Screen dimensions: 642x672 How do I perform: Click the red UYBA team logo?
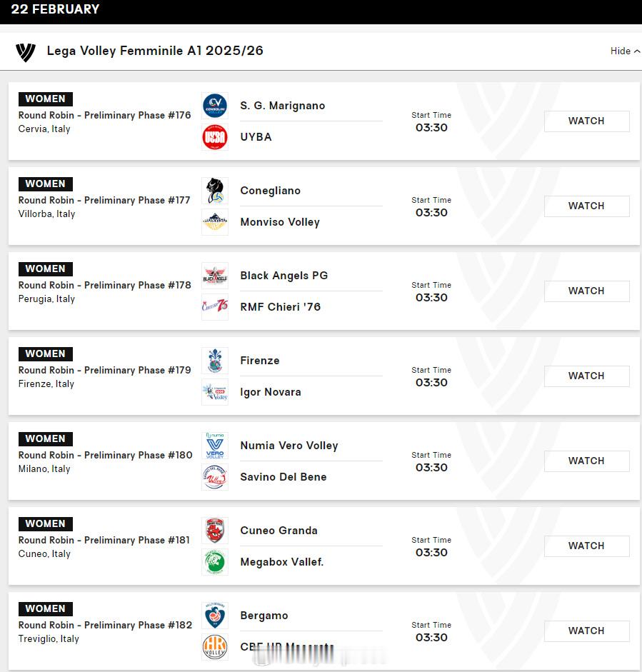click(x=215, y=137)
